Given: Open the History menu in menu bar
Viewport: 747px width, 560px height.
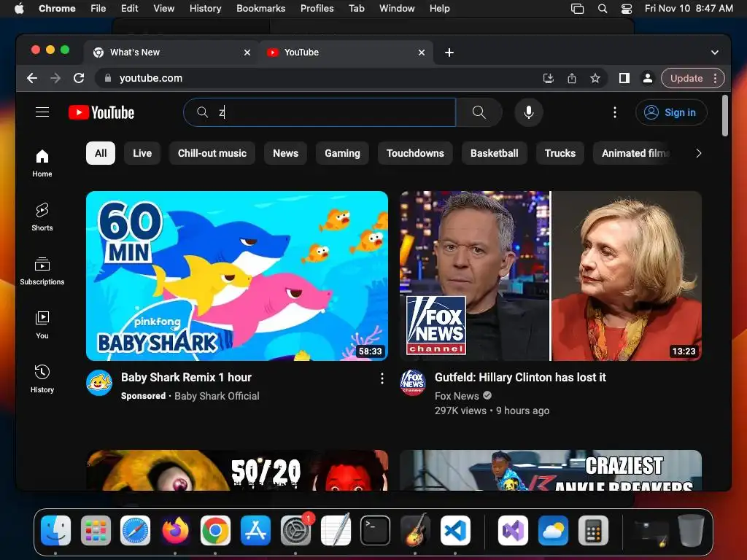Looking at the screenshot, I should tap(205, 9).
